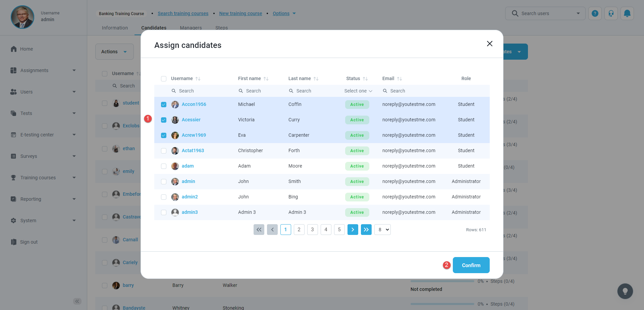Go to the last page of results
Image resolution: width=644 pixels, height=310 pixels.
coord(366,230)
